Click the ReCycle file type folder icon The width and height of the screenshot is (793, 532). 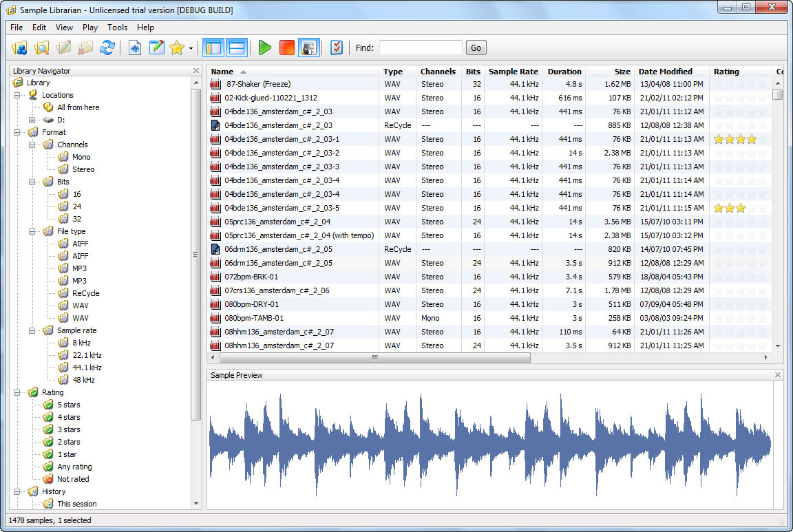pyautogui.click(x=63, y=293)
